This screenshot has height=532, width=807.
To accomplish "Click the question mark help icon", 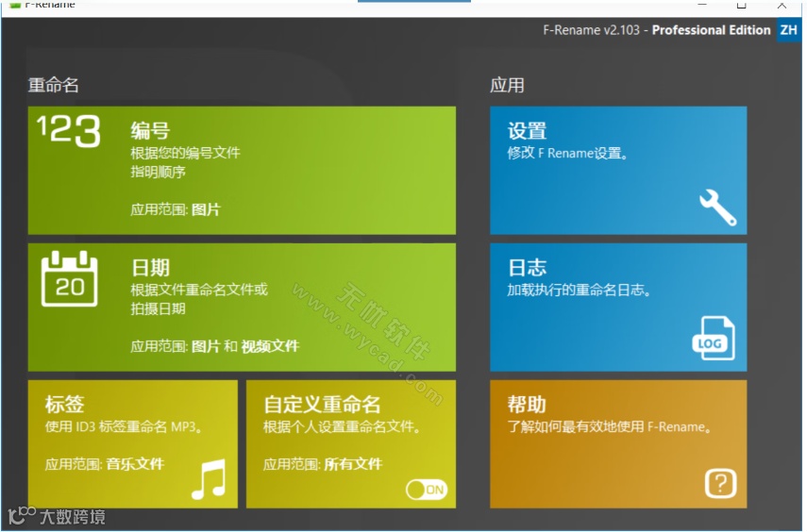I will [720, 484].
